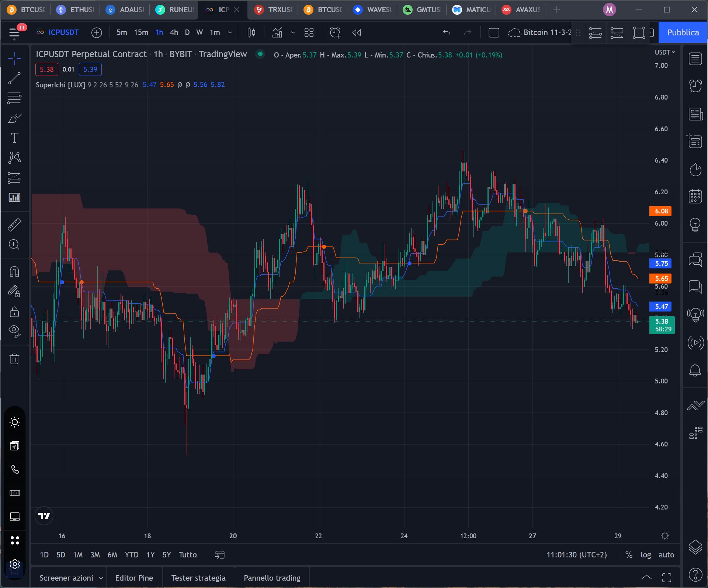Expand Screener azioni dropdown arrow

point(101,578)
